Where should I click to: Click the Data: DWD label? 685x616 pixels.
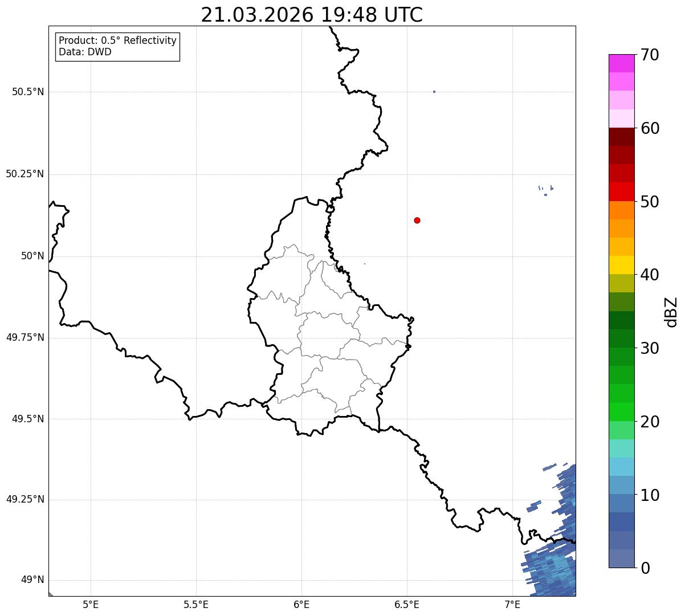[x=85, y=52]
